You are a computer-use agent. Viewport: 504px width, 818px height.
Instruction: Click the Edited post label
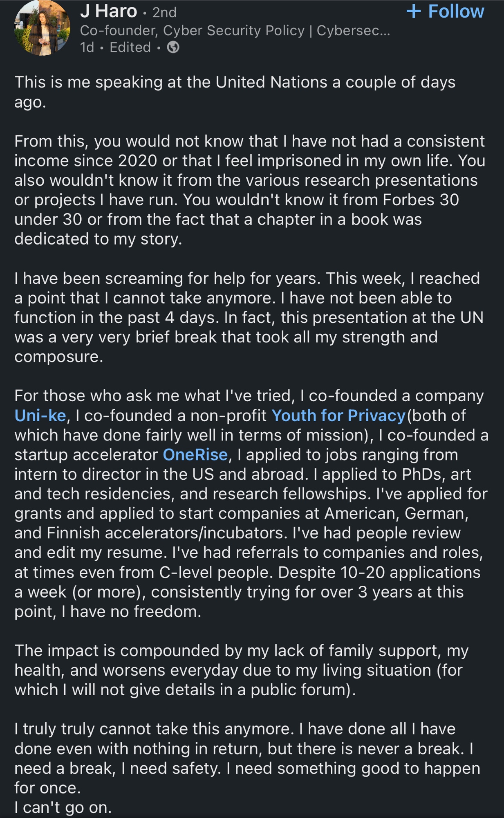coord(130,47)
